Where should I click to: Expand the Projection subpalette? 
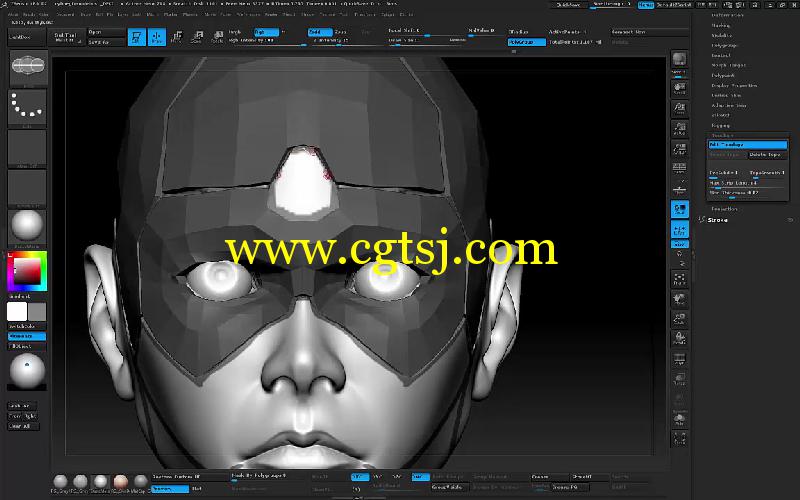[x=724, y=209]
